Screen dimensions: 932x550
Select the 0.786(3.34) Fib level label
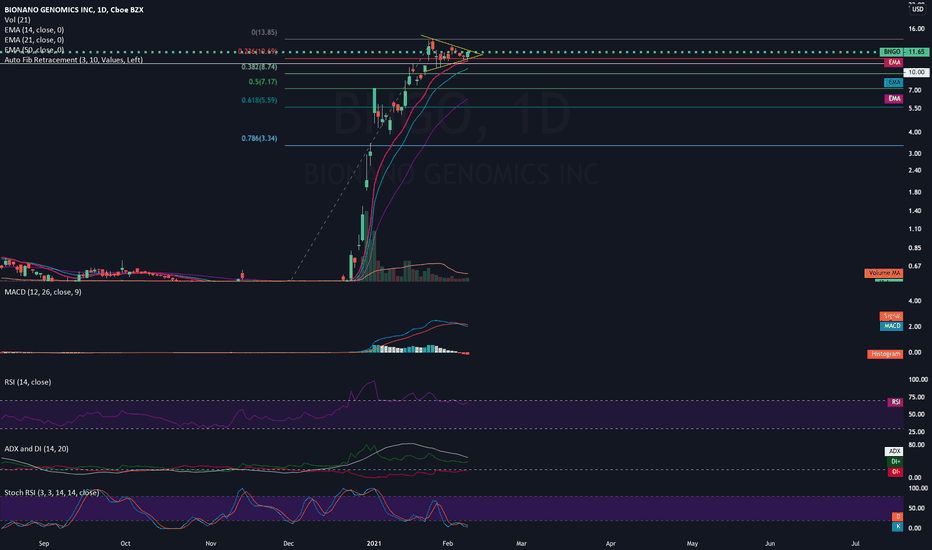pyautogui.click(x=259, y=139)
